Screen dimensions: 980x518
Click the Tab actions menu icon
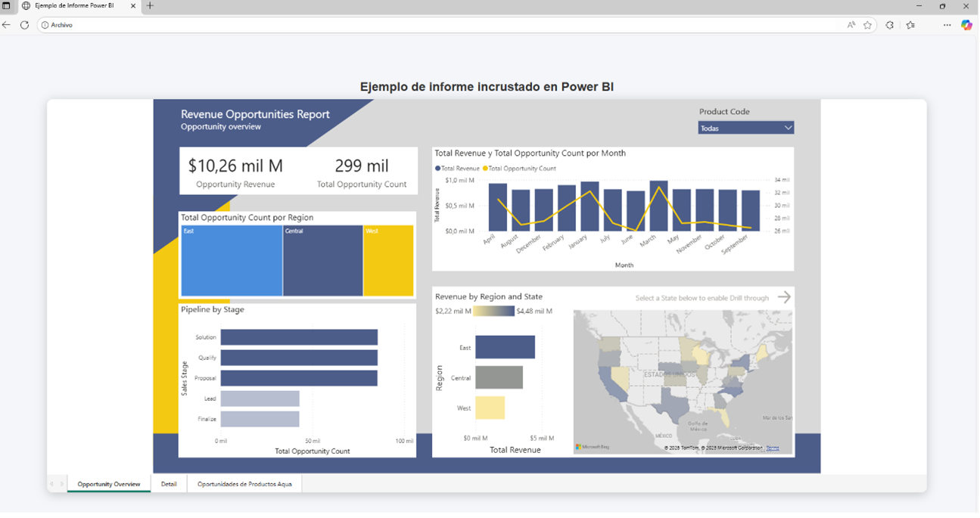pos(6,6)
